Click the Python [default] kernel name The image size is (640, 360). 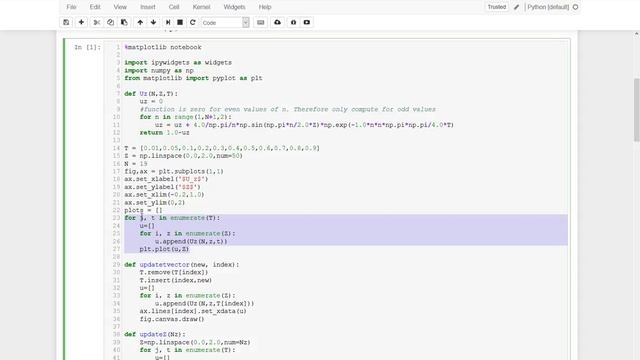pyautogui.click(x=548, y=7)
